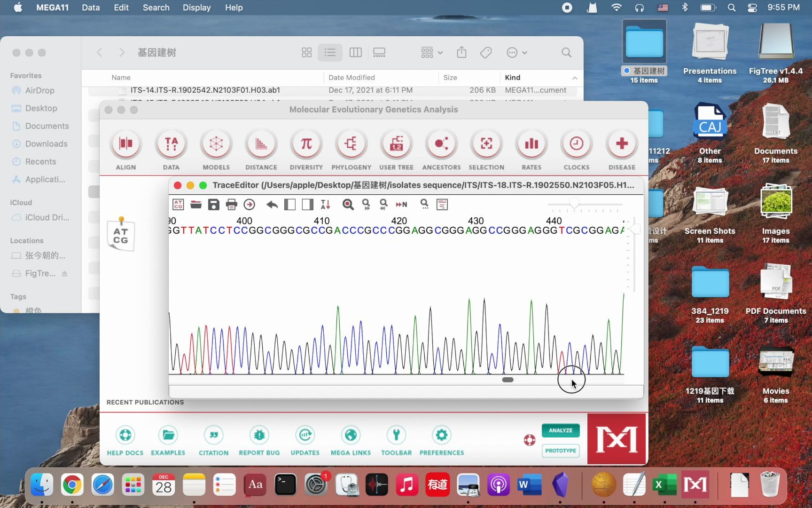This screenshot has height=508, width=812.
Task: Click the BLAST search magnifier with dots icon
Action: [424, 204]
